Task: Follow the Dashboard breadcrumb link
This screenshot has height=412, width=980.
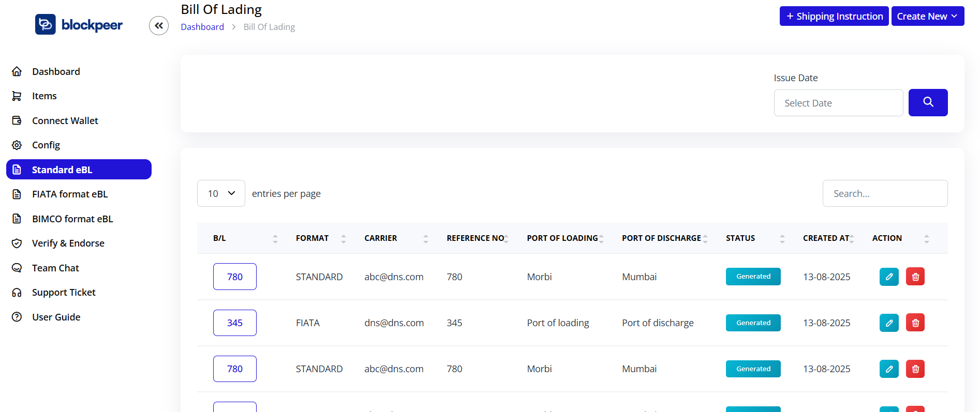Action: coord(202,27)
